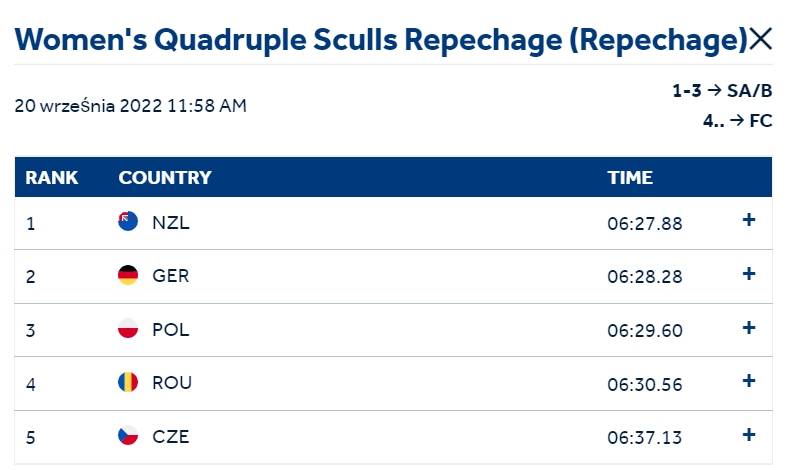The width and height of the screenshot is (787, 470).
Task: Click the NZL country label
Action: (x=171, y=222)
